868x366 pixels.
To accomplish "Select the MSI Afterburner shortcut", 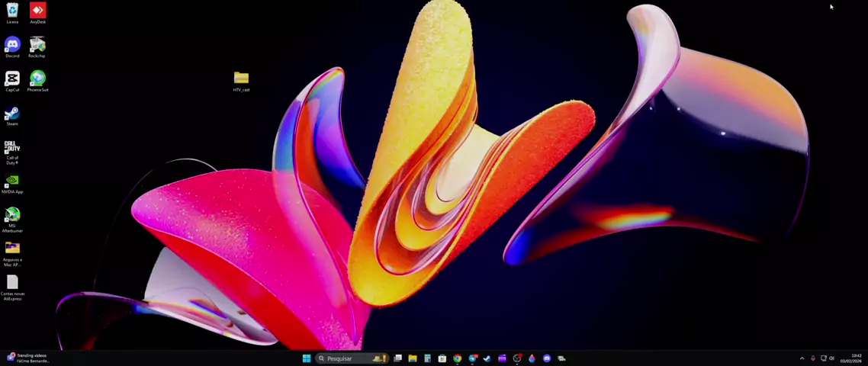I will (x=12, y=215).
